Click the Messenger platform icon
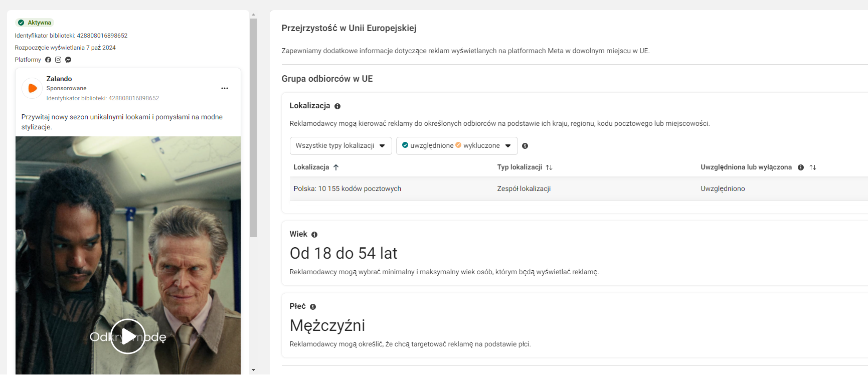 tap(68, 60)
